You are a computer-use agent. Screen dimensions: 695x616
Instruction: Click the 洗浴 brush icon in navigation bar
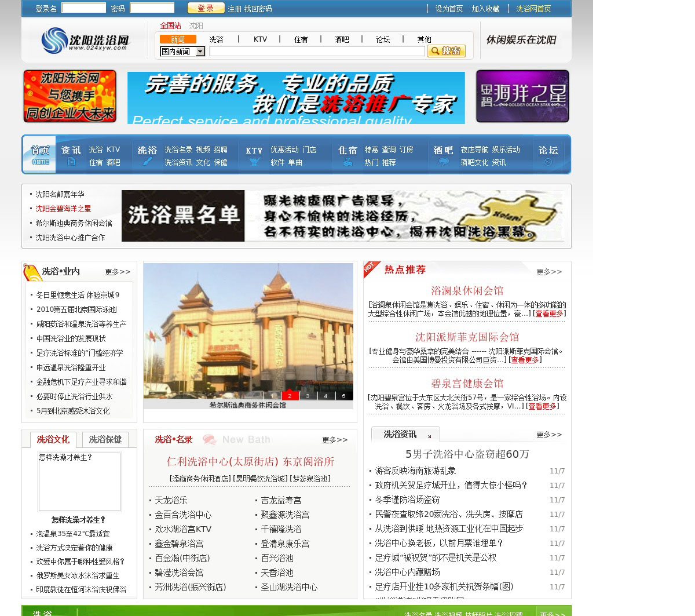(147, 162)
